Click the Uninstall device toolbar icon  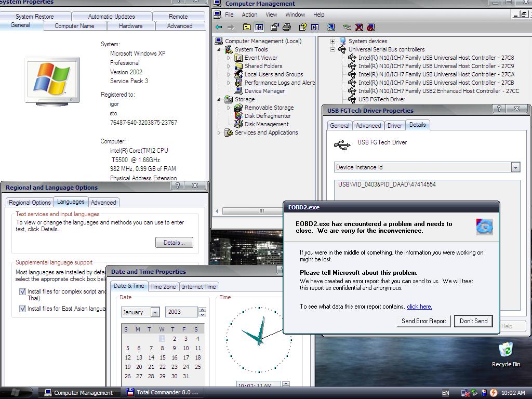(359, 27)
